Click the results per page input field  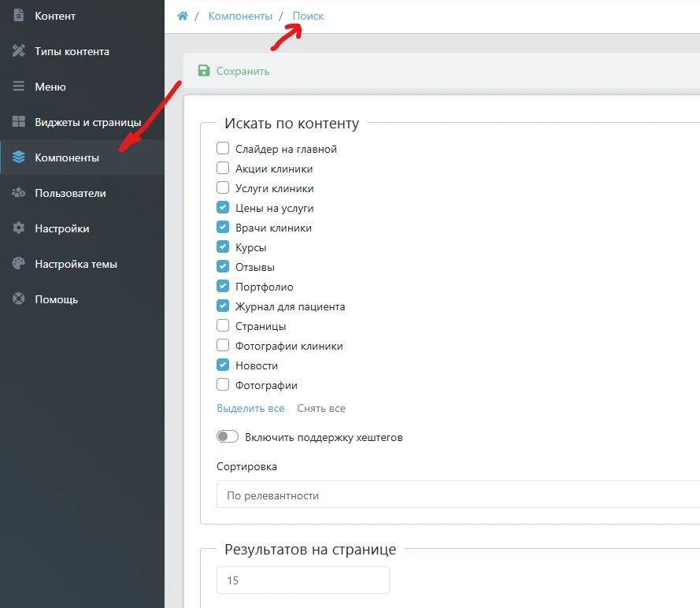[302, 580]
